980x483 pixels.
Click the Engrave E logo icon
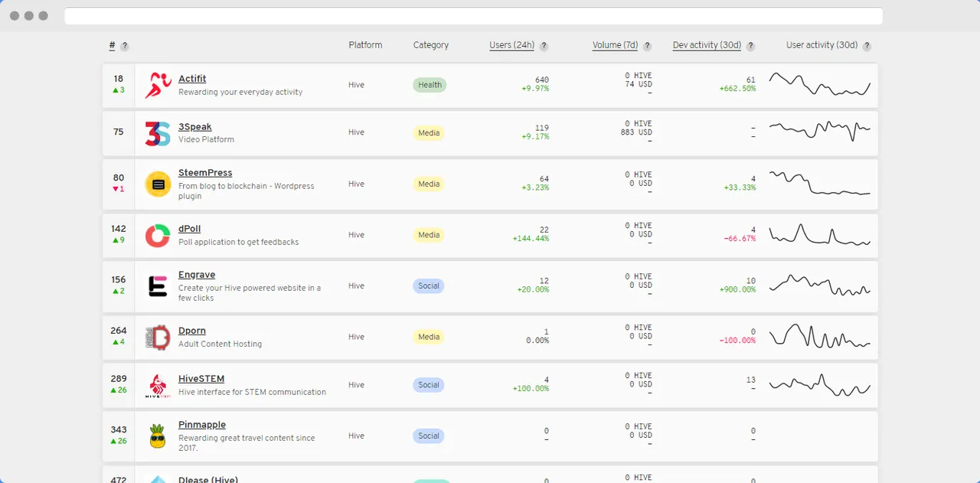pyautogui.click(x=158, y=286)
